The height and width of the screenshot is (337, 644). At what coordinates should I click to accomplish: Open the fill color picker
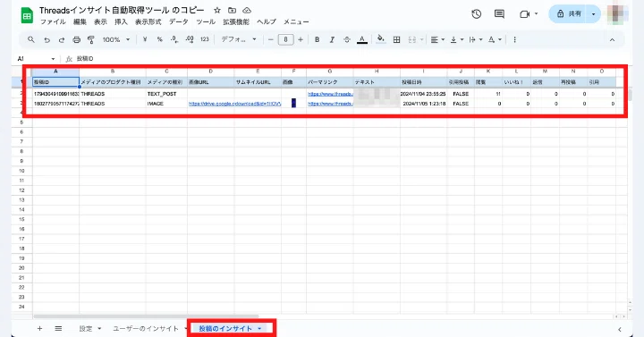(381, 39)
